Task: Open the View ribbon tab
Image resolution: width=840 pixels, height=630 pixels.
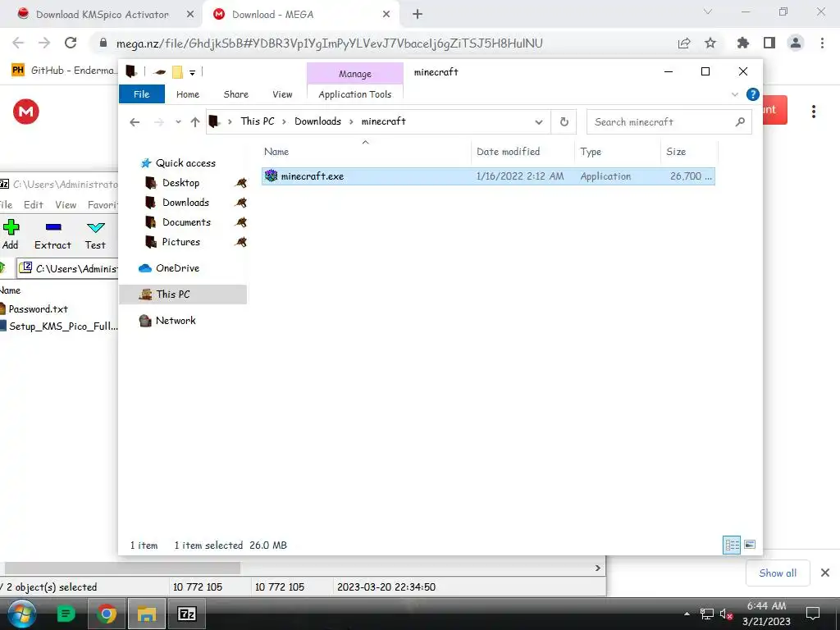Action: [x=282, y=94]
